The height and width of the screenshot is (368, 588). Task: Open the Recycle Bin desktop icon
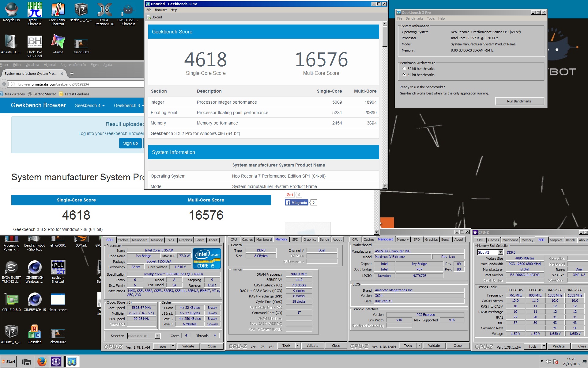[x=11, y=12]
